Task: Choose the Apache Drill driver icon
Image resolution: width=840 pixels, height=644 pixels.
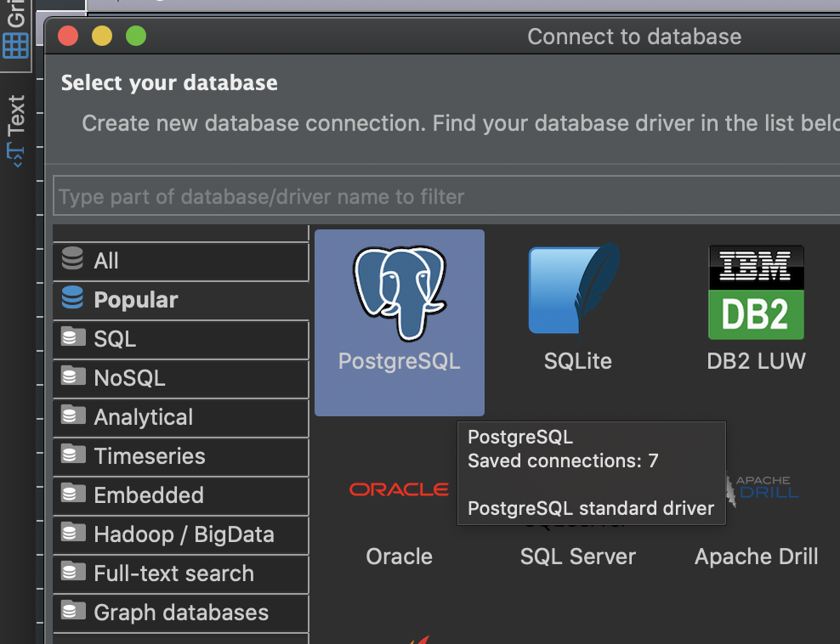Action: pos(761,490)
